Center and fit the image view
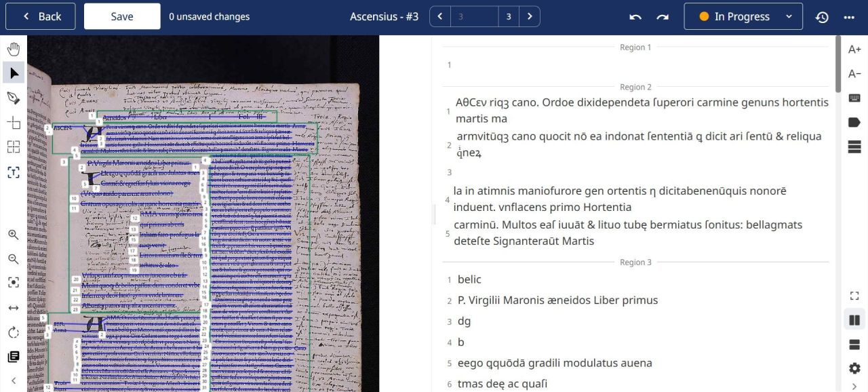 14,282
